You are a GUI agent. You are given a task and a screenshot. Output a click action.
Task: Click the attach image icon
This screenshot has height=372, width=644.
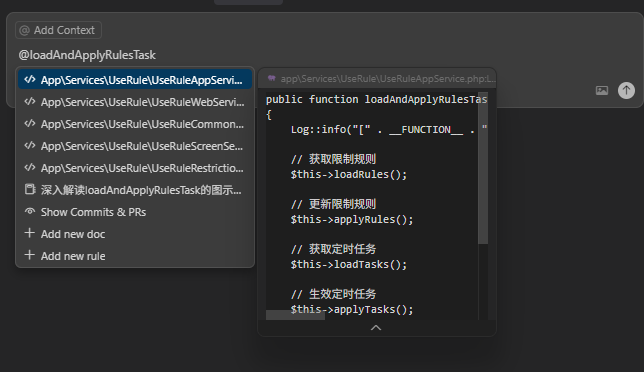click(x=602, y=90)
